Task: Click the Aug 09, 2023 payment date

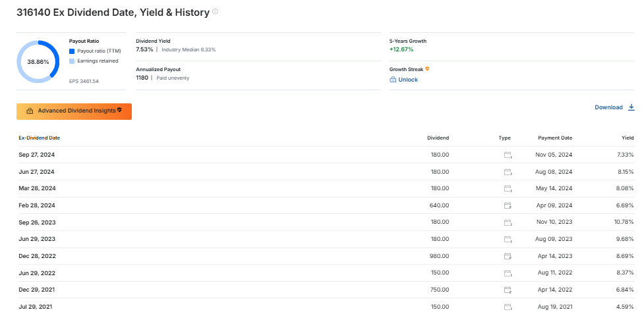Action: click(x=554, y=239)
